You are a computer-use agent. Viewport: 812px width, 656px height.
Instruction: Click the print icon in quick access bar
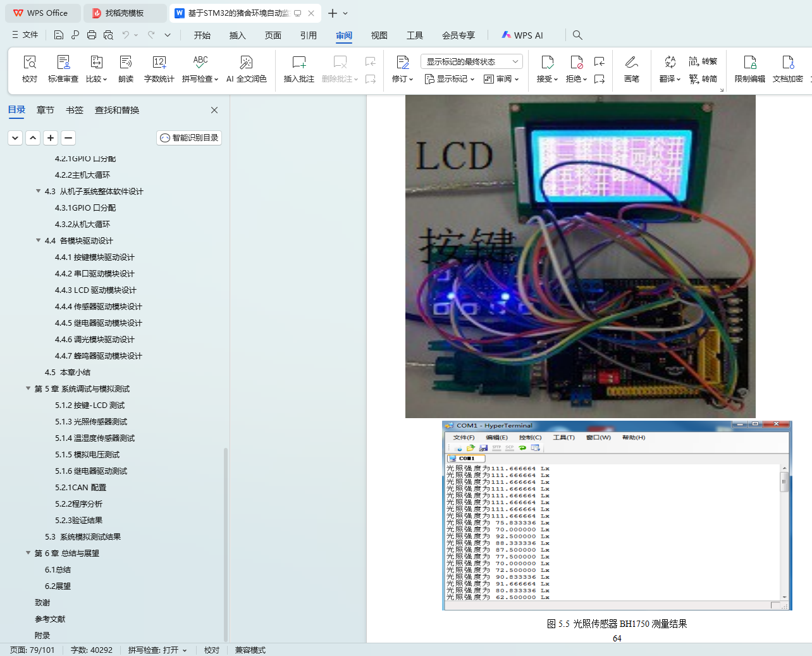[92, 35]
